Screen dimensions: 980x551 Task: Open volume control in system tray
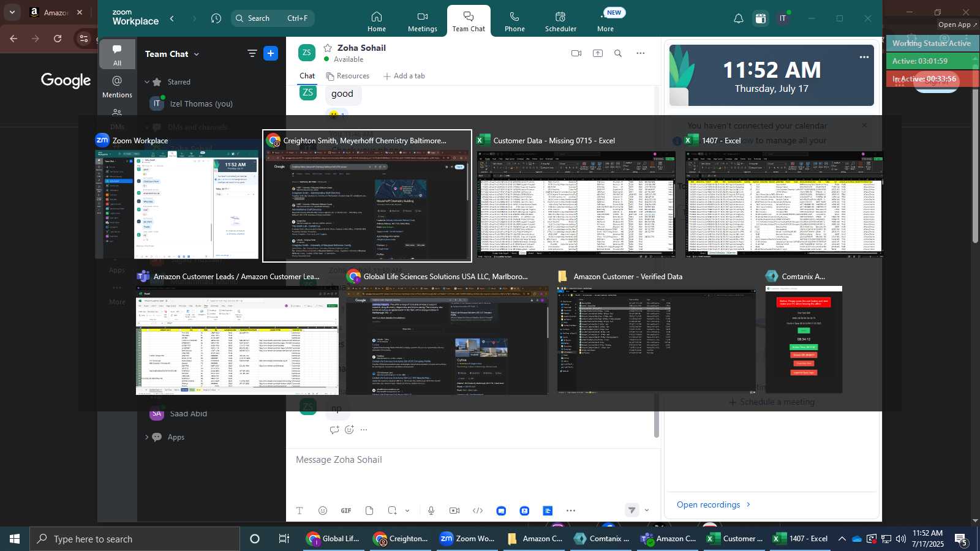point(900,539)
